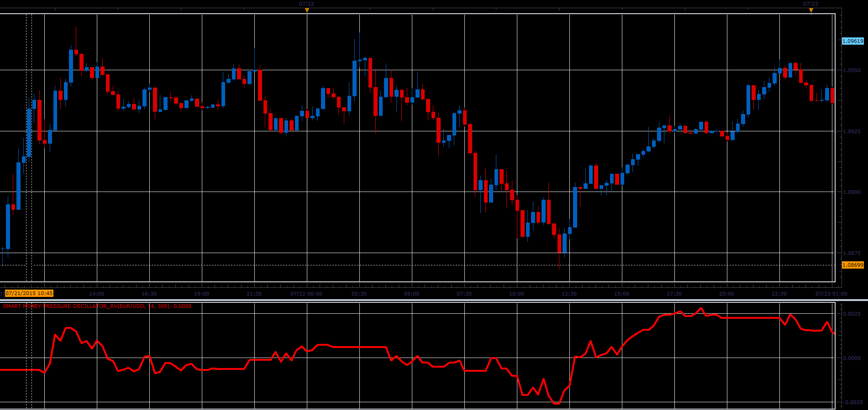Click the 20:00 time axis label
This screenshot has width=868, height=410.
727,294
